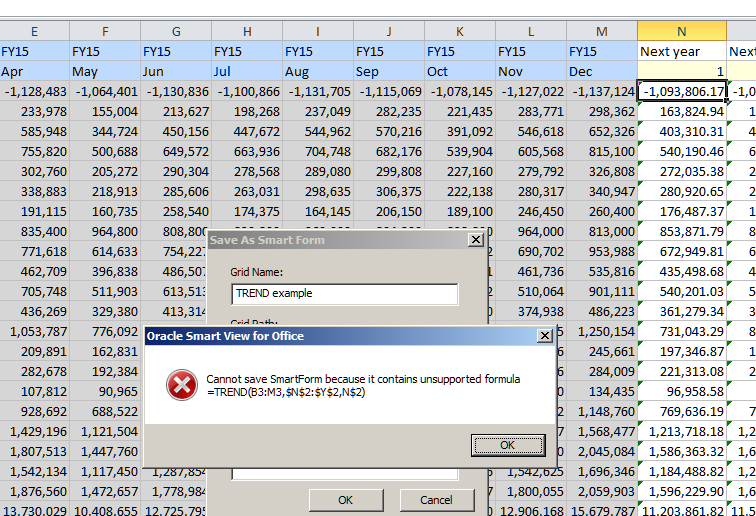The image size is (756, 516).
Task: Click Cancel in the Save As Smart Form dialog
Action: coord(437,500)
